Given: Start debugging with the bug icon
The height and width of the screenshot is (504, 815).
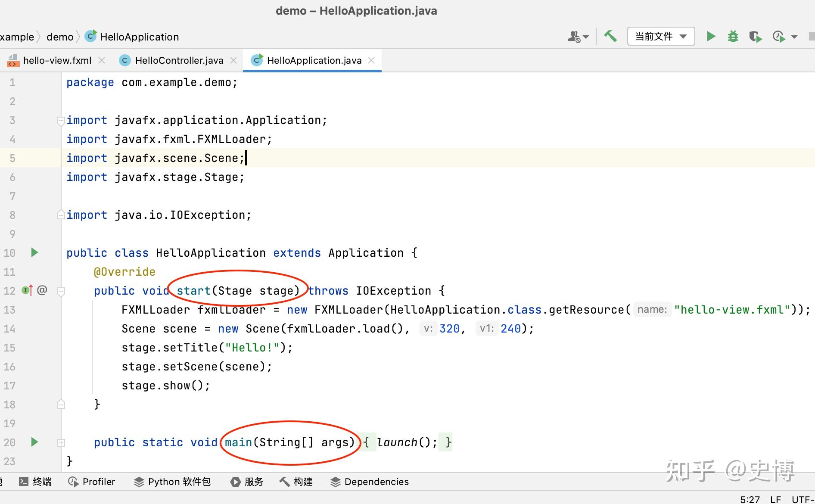Looking at the screenshot, I should pos(733,37).
